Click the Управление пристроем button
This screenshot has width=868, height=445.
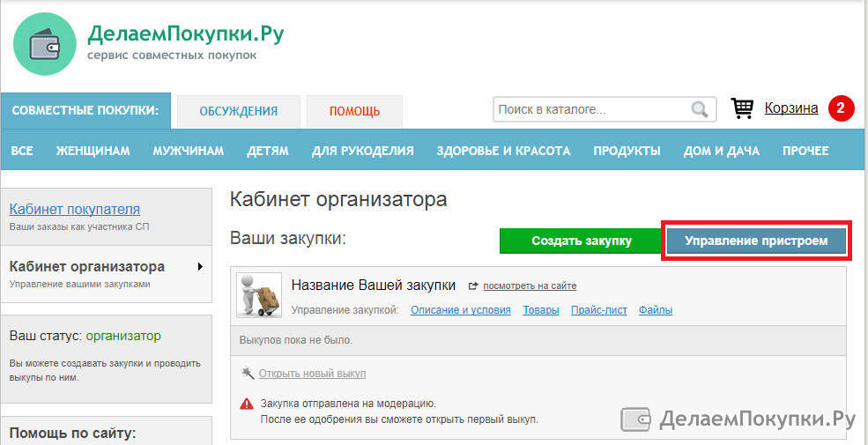coord(756,241)
